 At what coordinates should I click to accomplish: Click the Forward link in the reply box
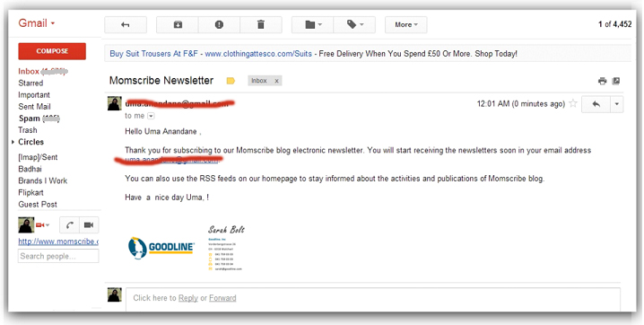tap(222, 298)
